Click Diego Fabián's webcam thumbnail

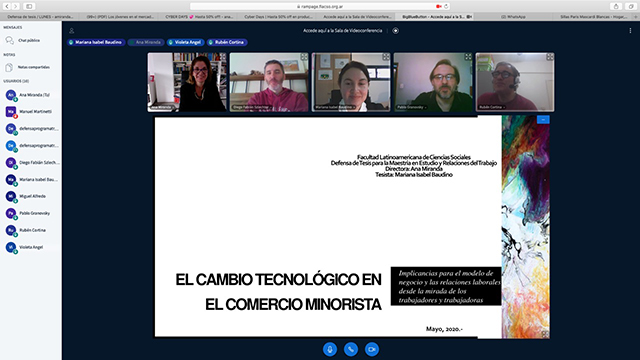[x=269, y=82]
